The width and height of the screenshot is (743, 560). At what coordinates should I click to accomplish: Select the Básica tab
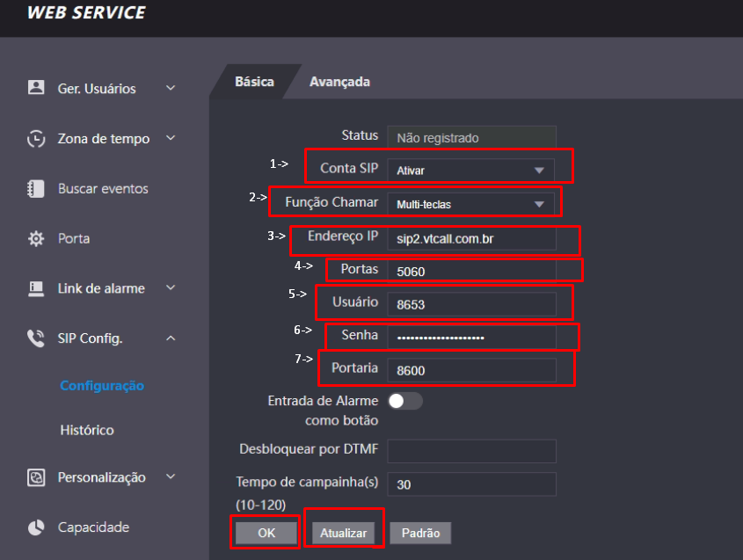tap(254, 82)
